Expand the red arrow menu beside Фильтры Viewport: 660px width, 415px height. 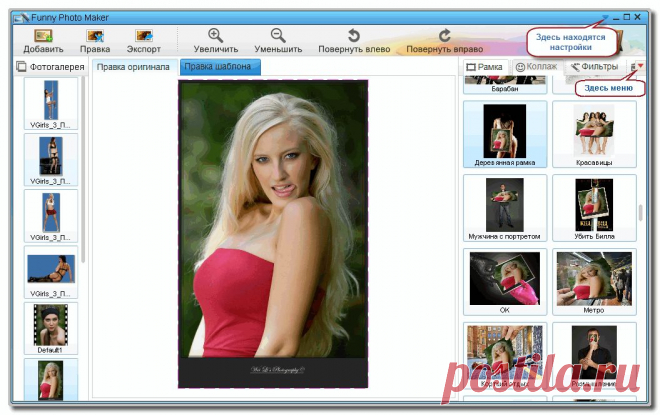[640, 66]
